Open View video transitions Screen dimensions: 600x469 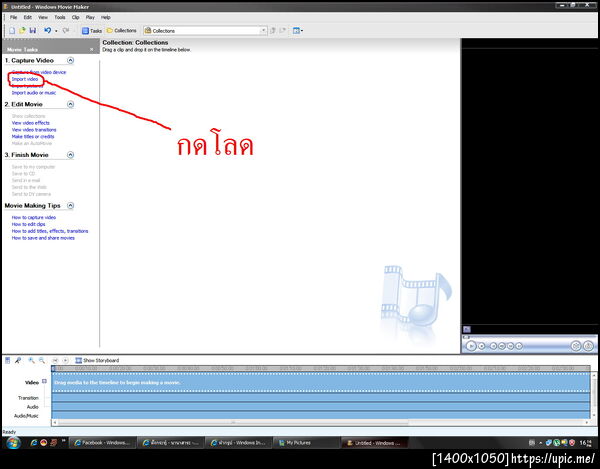pyautogui.click(x=34, y=130)
